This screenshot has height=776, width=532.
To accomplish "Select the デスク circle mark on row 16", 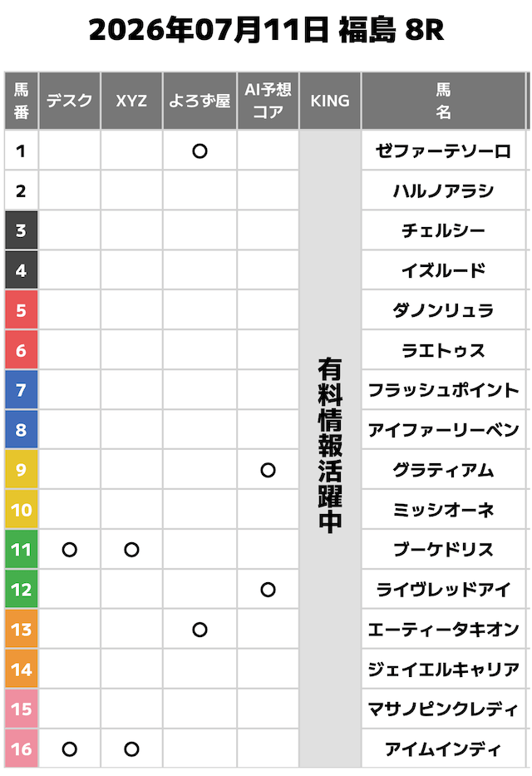I will click(70, 749).
